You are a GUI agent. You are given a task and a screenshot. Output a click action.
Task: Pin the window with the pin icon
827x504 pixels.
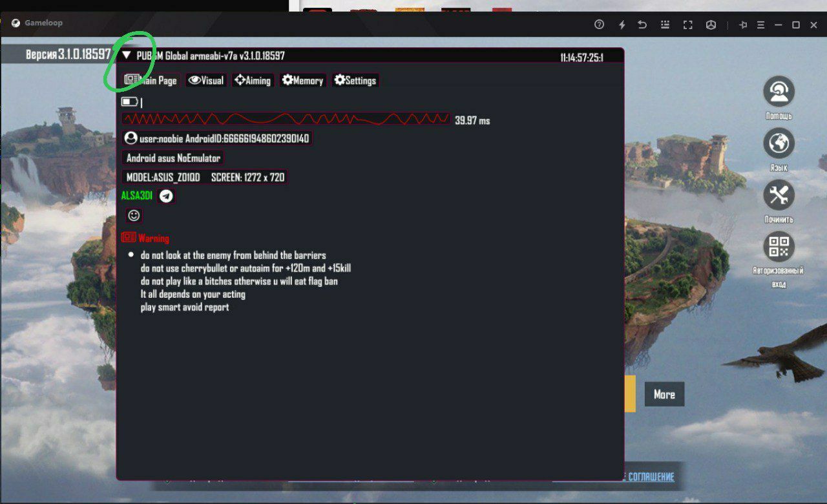(x=743, y=25)
